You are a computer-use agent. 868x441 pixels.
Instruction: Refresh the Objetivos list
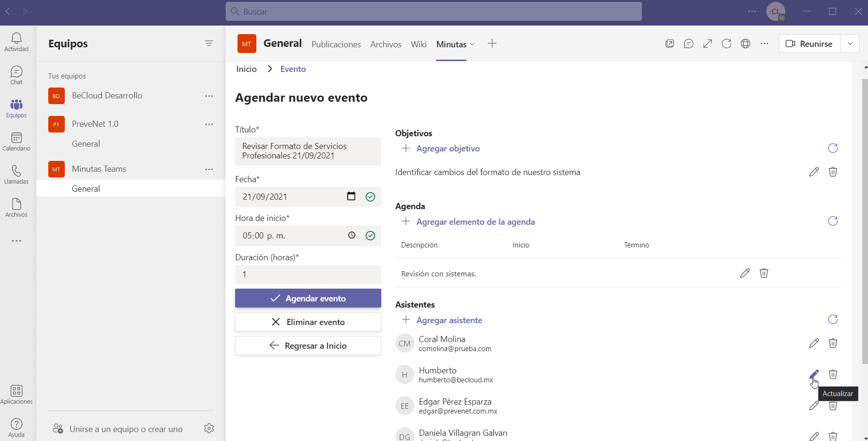click(833, 149)
